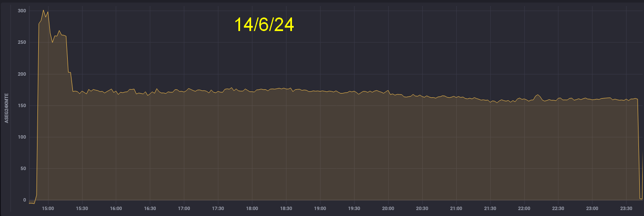Click the 22:00 time axis label
The width and height of the screenshot is (644, 216).
click(x=524, y=208)
